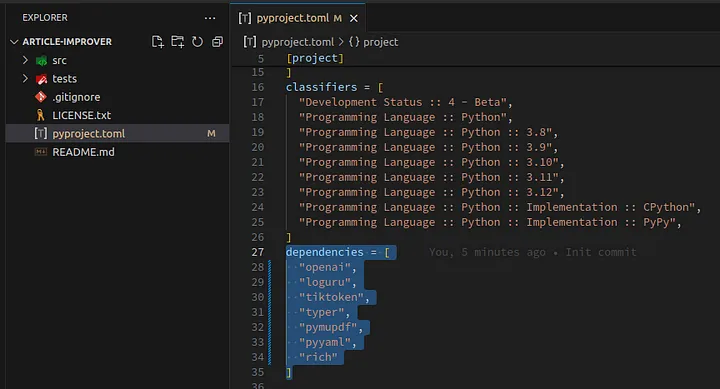Open LICENSE.txt in the editor

(82, 115)
